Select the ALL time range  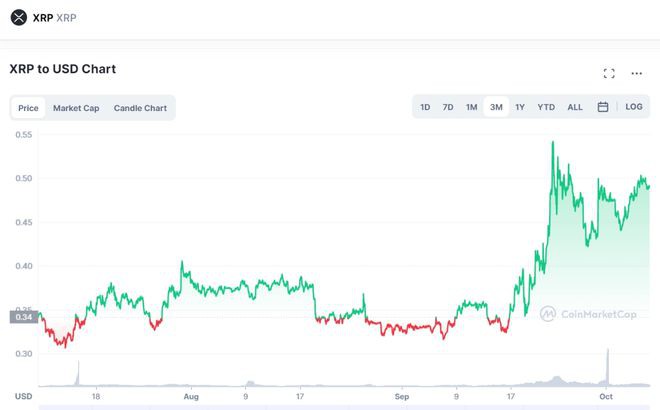tap(575, 107)
